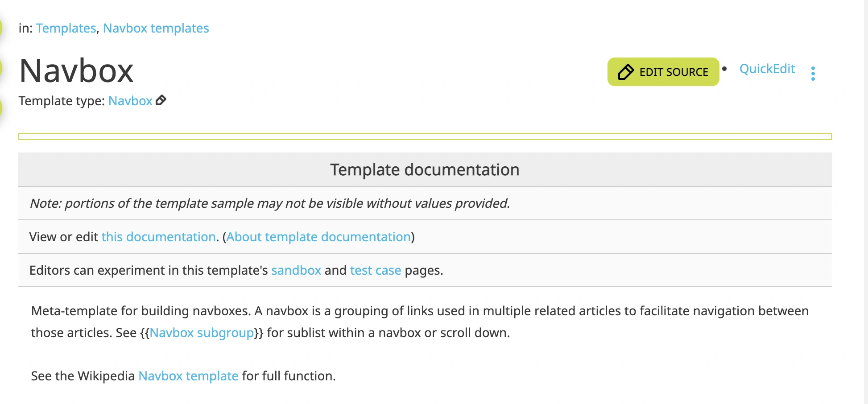Visit the template's sandbox page
The image size is (868, 404).
[x=296, y=270]
